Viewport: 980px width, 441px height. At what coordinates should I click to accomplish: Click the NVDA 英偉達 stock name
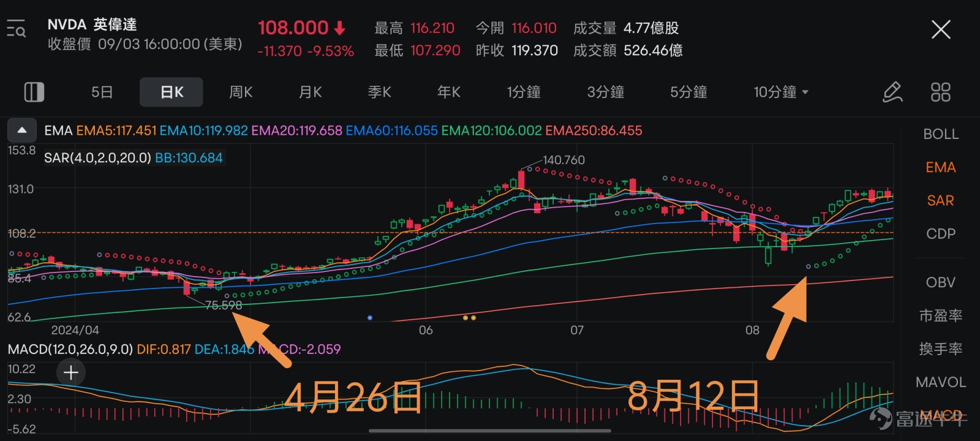[x=92, y=24]
